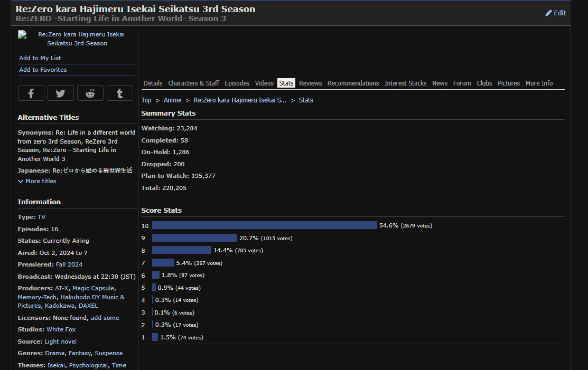Click the Fall 2024 premiered link
588x370 pixels.
pos(69,264)
